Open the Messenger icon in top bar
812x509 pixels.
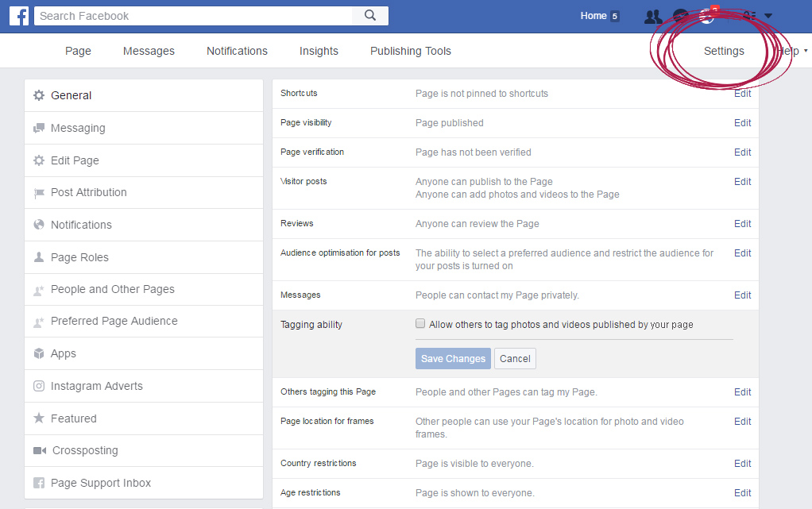pos(680,16)
